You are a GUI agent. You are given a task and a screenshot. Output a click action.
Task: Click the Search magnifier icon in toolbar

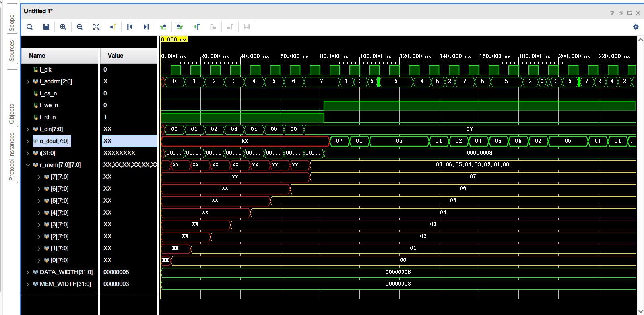coord(30,27)
